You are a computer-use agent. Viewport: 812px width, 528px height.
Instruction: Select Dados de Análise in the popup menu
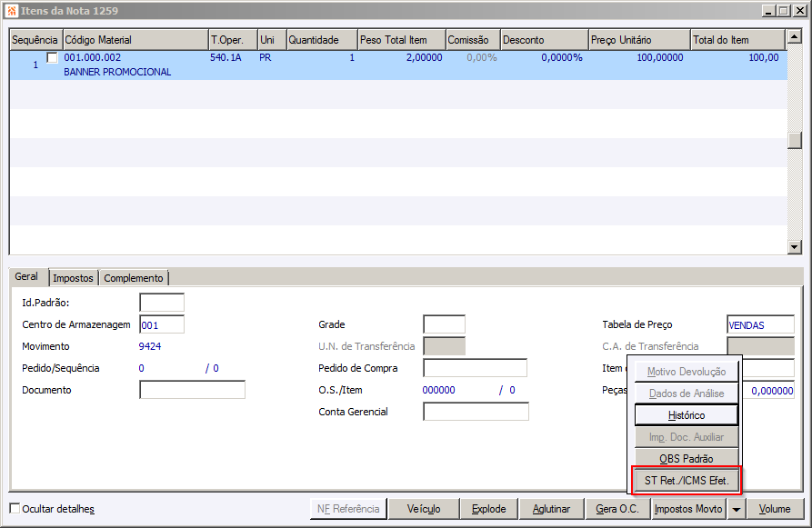[687, 394]
